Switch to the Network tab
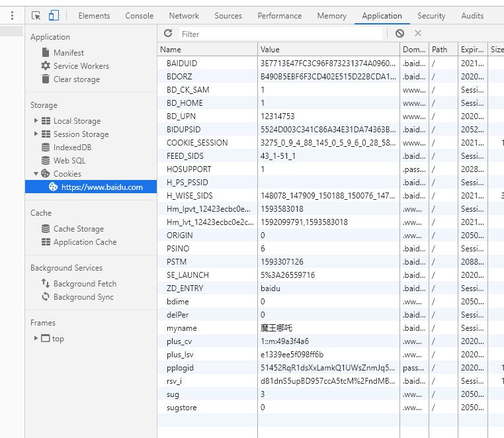Viewport: 504px width, 438px height. (184, 16)
